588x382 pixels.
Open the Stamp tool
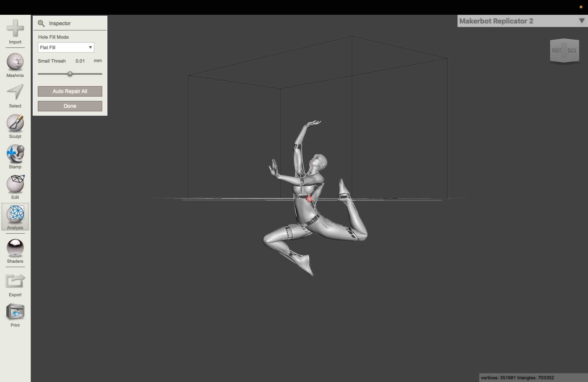point(15,153)
